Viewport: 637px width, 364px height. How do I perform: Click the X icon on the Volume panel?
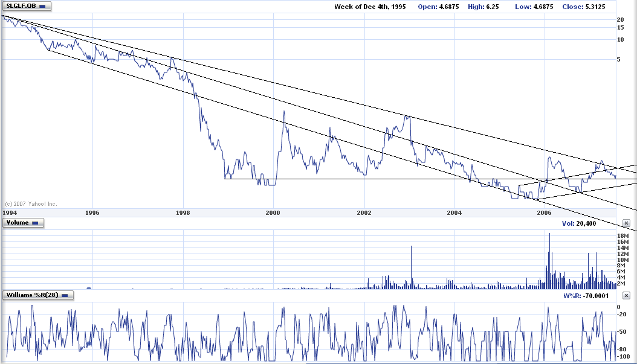click(x=627, y=223)
